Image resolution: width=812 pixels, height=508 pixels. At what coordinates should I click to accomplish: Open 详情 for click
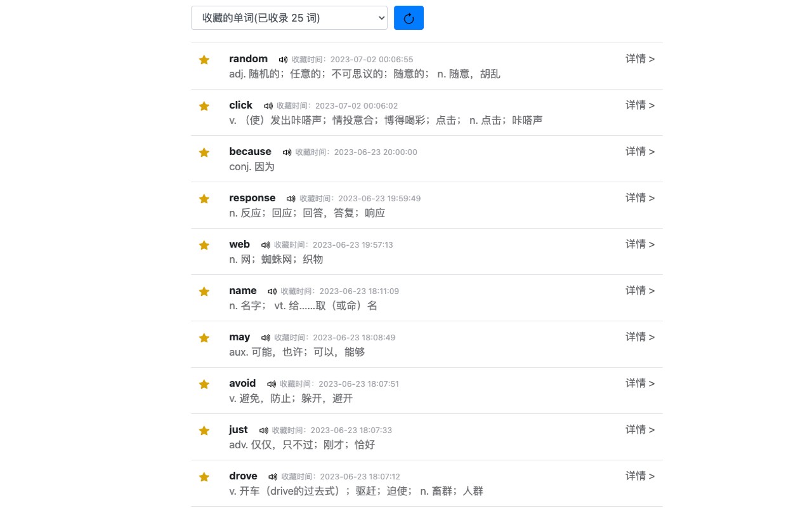tap(640, 105)
